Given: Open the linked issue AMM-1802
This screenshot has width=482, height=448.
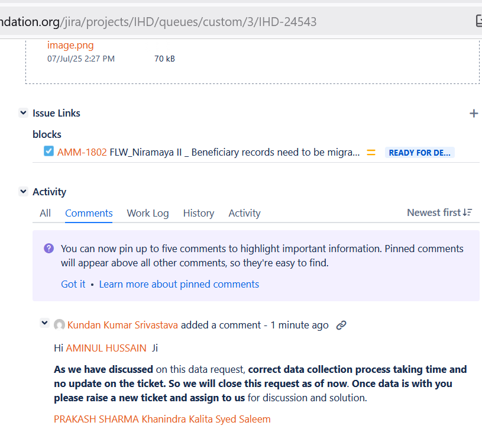Looking at the screenshot, I should coord(82,152).
